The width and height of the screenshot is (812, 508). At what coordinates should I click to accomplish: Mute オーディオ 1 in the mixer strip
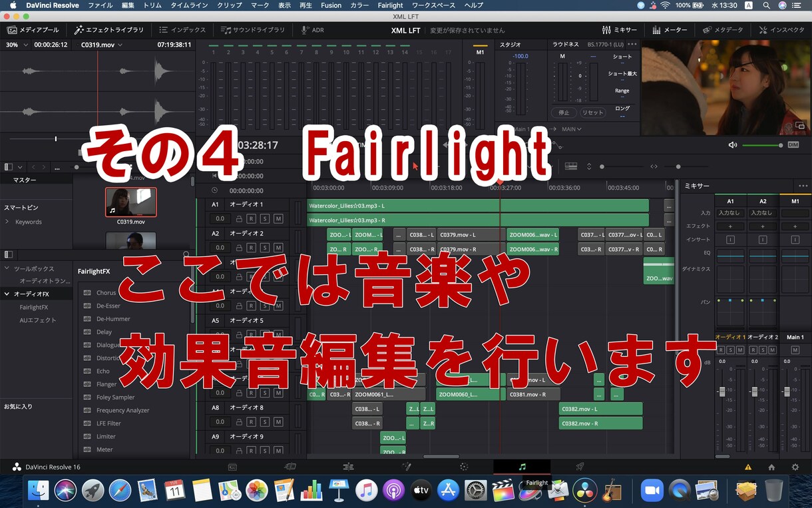[739, 350]
